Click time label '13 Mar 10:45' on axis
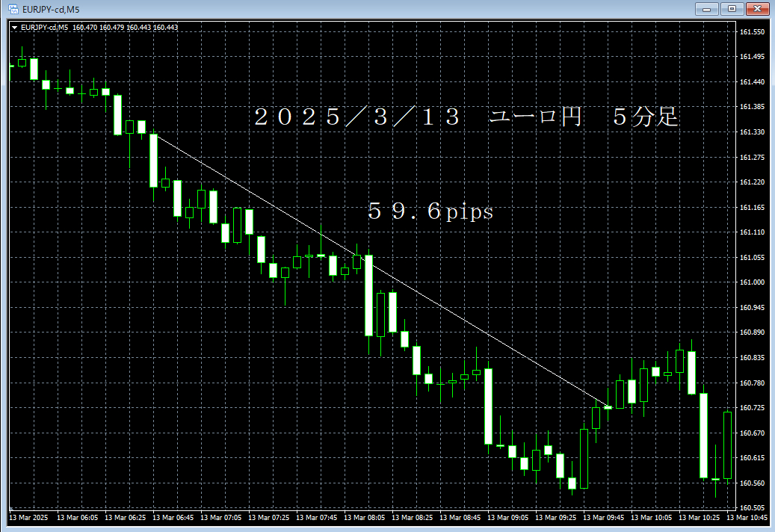 click(747, 518)
